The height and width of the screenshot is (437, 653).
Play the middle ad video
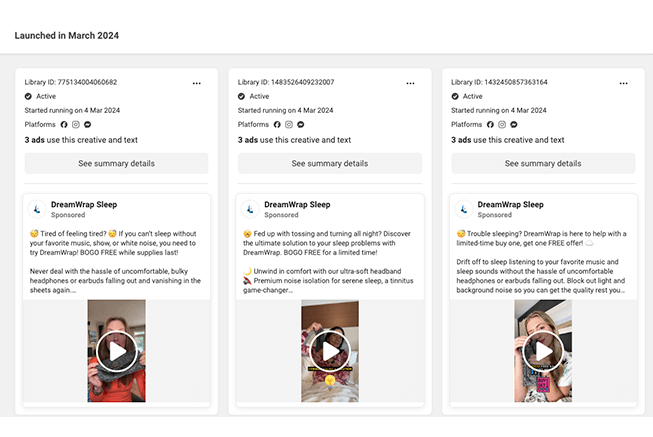point(330,350)
